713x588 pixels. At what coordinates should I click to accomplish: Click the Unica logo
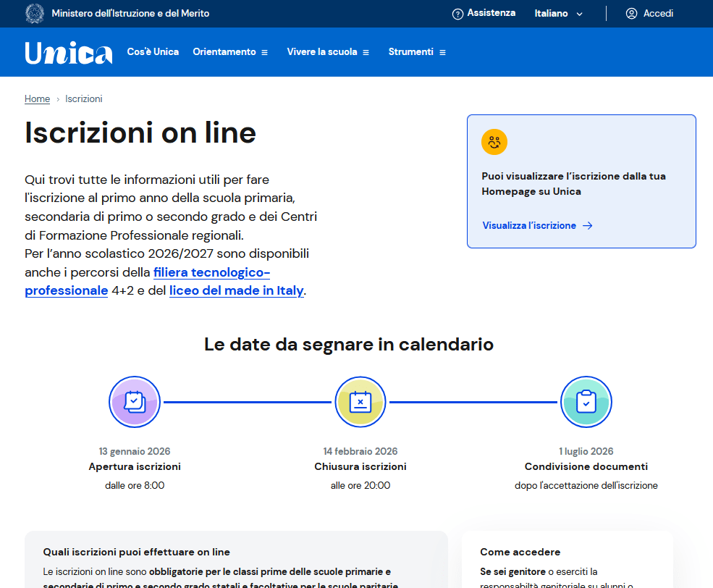tap(69, 52)
